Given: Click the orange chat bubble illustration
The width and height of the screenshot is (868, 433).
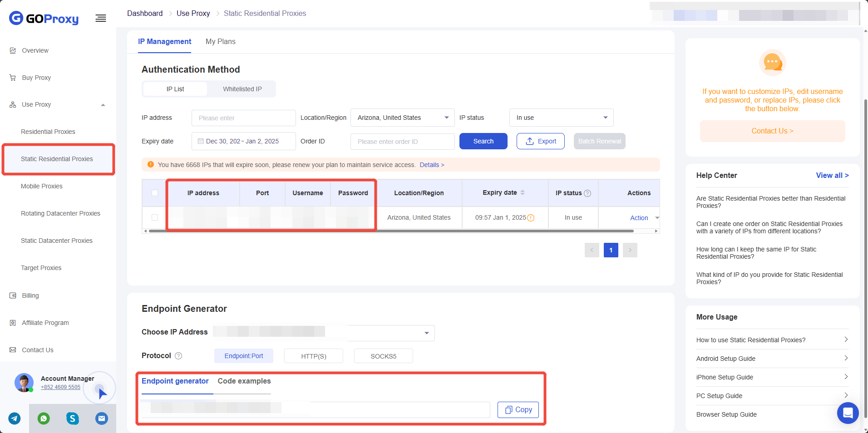Looking at the screenshot, I should tap(773, 62).
